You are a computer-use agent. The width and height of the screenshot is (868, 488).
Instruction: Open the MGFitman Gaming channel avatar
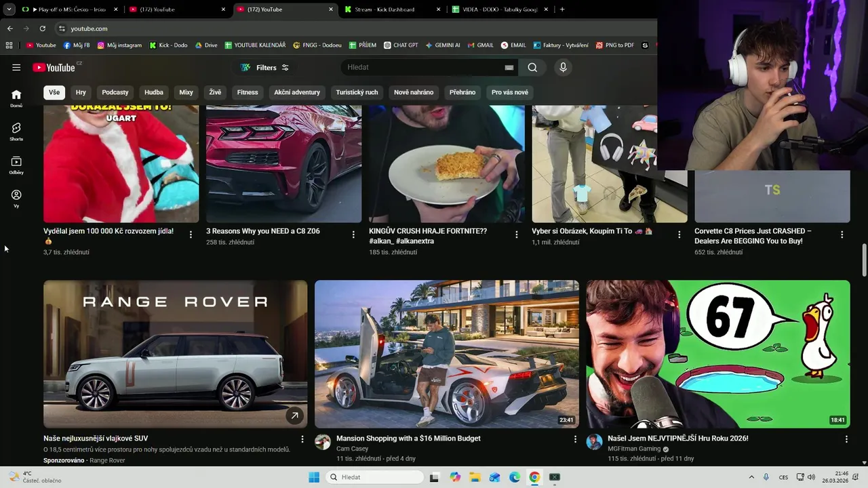[x=594, y=442]
